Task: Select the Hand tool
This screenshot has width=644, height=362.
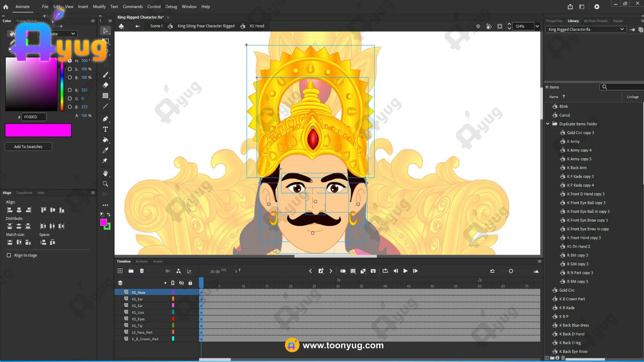Action: [x=105, y=173]
